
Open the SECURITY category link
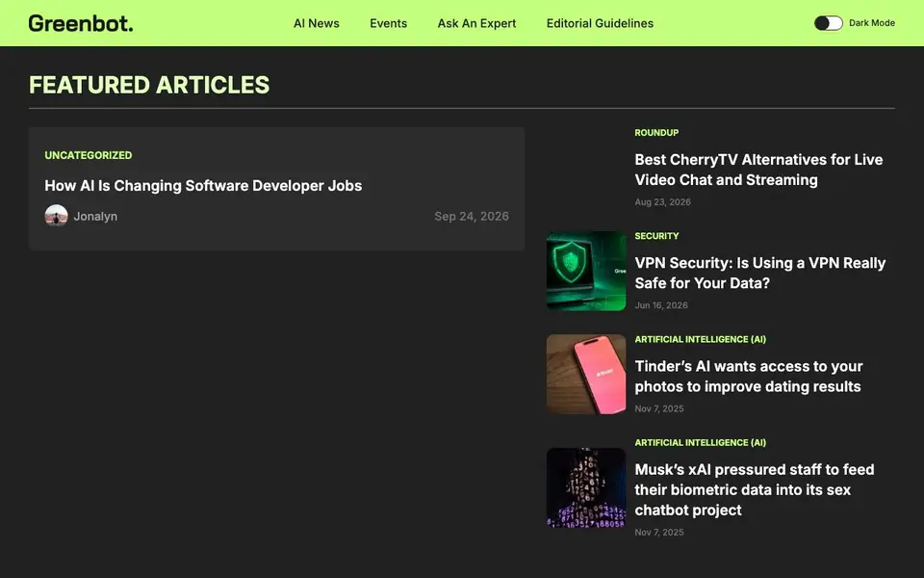(656, 236)
